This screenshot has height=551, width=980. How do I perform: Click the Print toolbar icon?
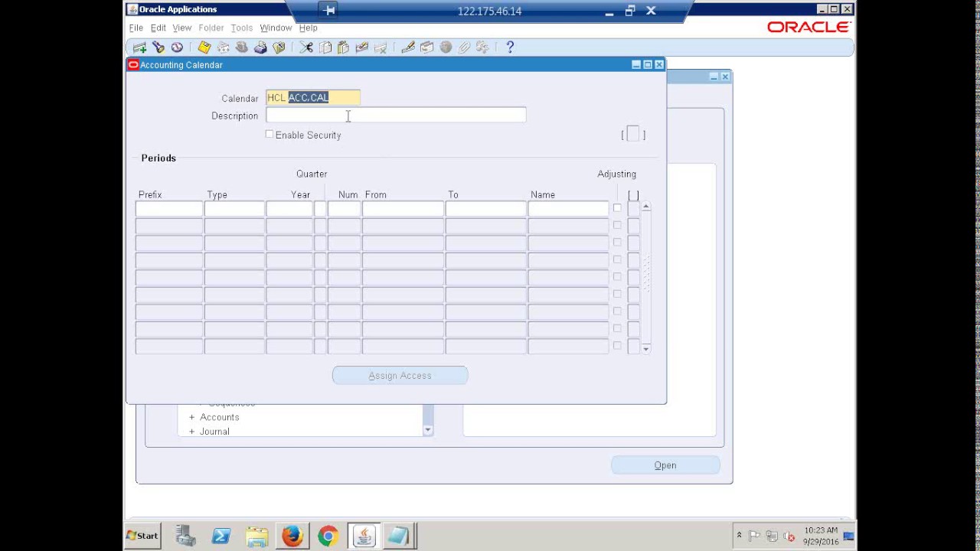click(260, 47)
